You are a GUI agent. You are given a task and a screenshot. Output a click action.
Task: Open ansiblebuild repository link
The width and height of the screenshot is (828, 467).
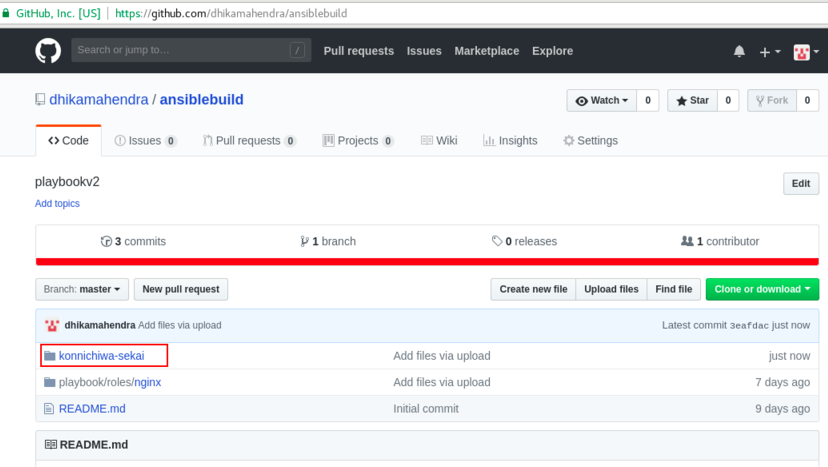tap(202, 100)
